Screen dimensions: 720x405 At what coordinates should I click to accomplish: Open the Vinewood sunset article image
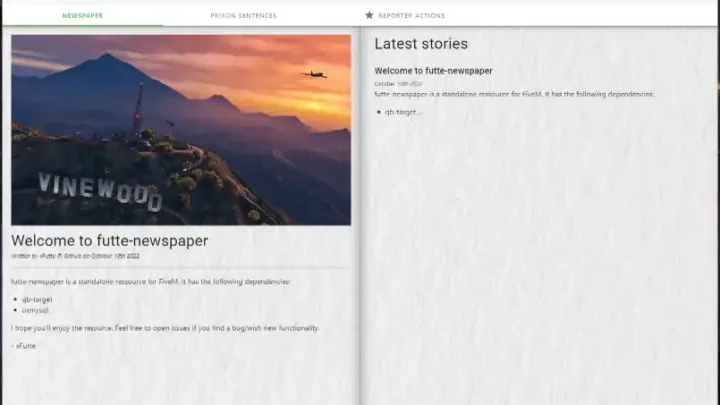(181, 130)
